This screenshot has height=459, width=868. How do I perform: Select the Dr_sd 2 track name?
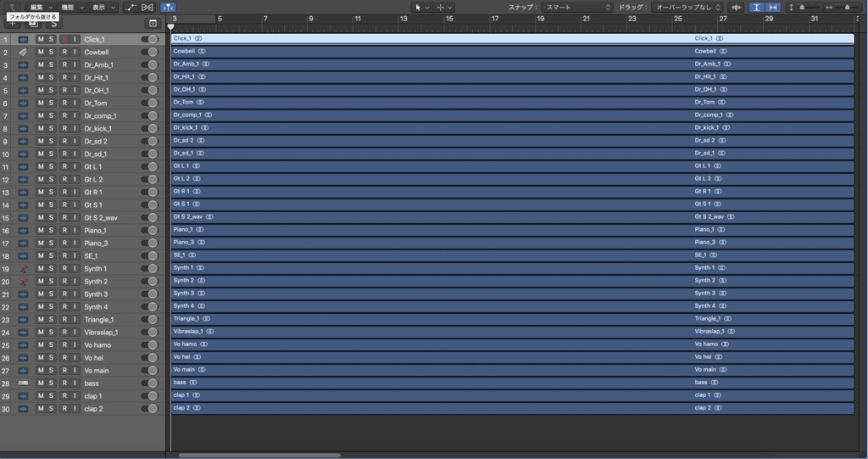coord(96,142)
